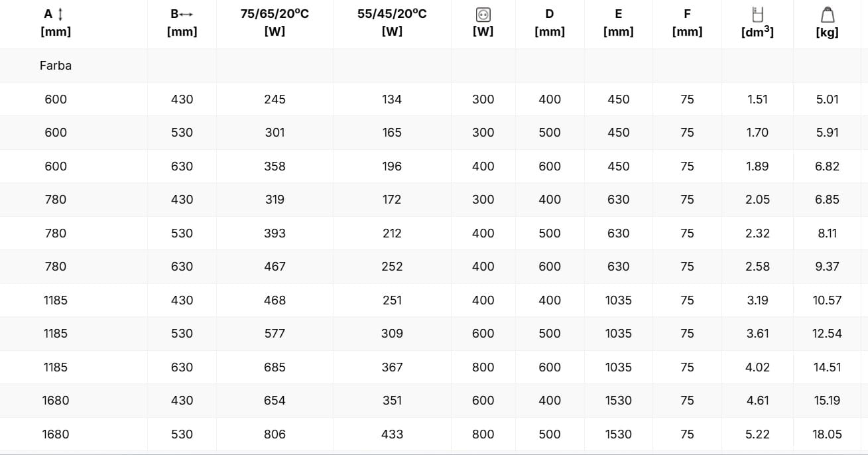The height and width of the screenshot is (455, 868).
Task: Click the 245 W heat output cell
Action: (x=275, y=99)
